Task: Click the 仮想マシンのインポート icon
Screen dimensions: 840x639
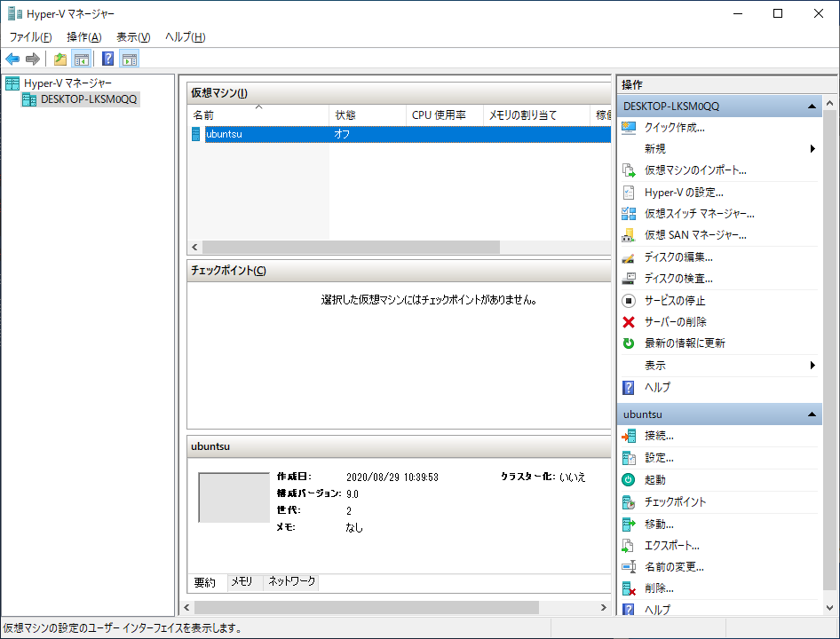Action: 629,170
